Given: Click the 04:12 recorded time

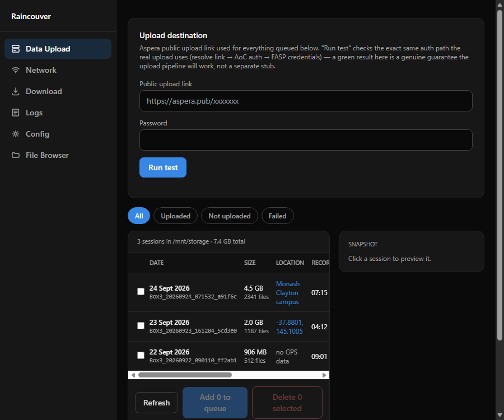Looking at the screenshot, I should [319, 327].
